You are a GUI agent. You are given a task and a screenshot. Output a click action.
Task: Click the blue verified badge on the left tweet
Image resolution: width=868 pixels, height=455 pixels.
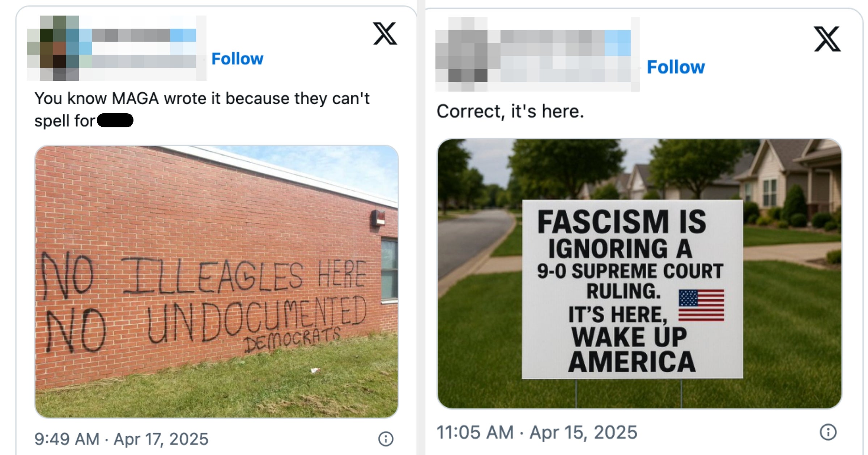tap(183, 35)
